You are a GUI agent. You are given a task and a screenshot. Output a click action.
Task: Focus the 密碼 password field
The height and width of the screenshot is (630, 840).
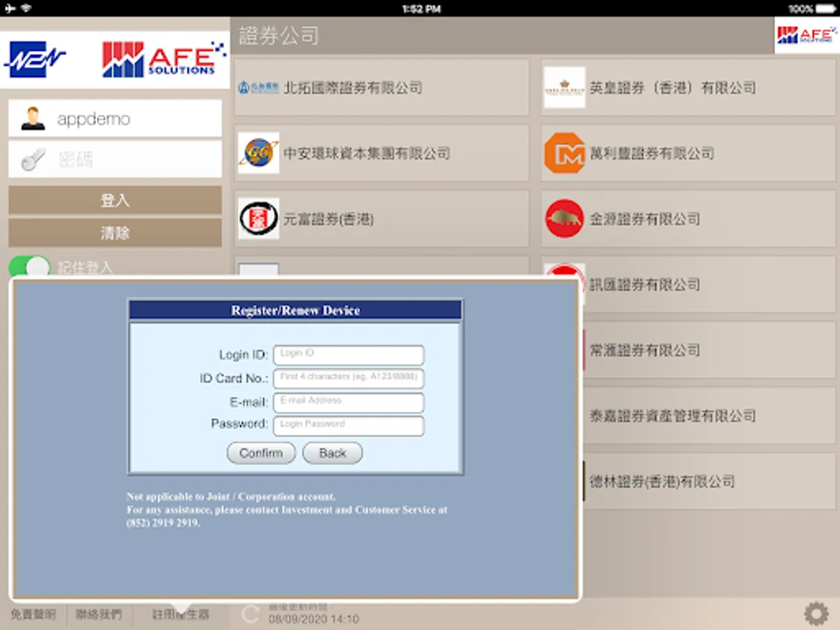click(115, 160)
